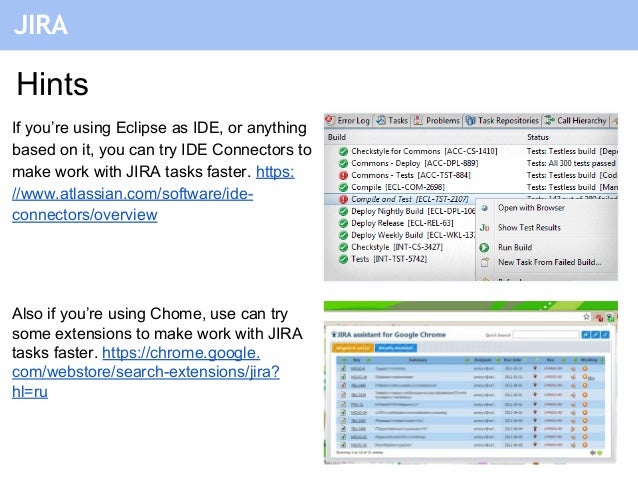
Task: Switch to the Task Repositories tab
Action: [503, 120]
